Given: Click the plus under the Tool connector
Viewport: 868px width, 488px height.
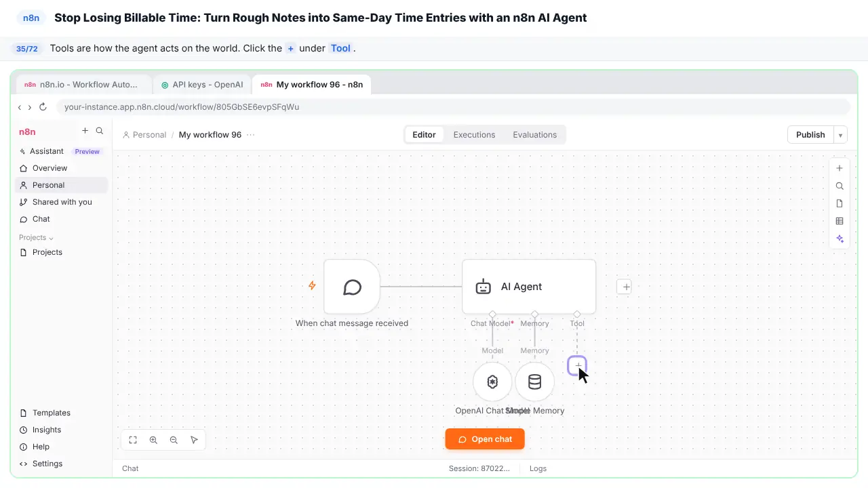Looking at the screenshot, I should (x=577, y=365).
